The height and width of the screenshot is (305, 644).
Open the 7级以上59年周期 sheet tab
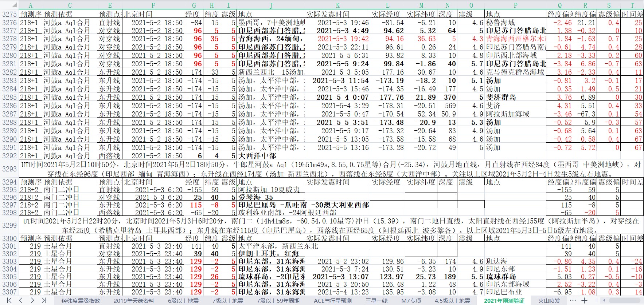(278, 301)
